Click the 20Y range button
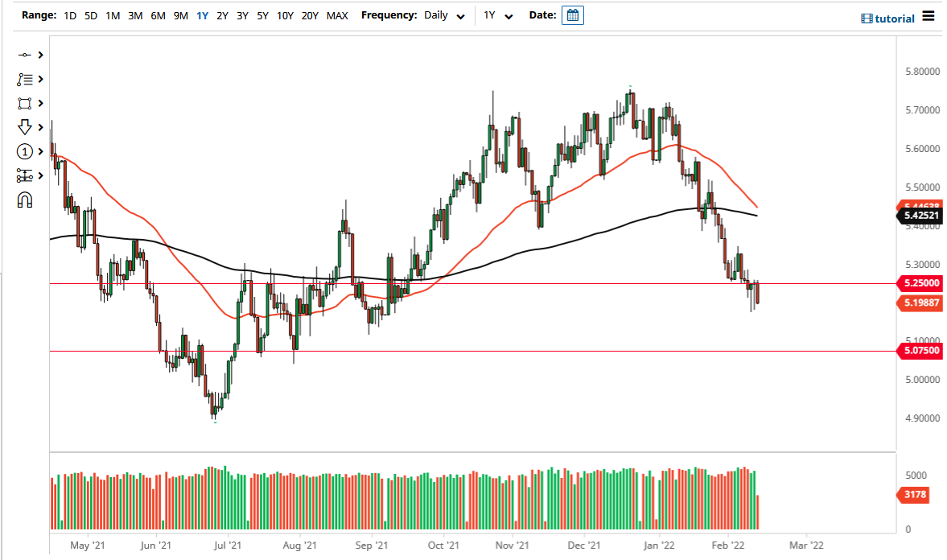 coord(310,14)
